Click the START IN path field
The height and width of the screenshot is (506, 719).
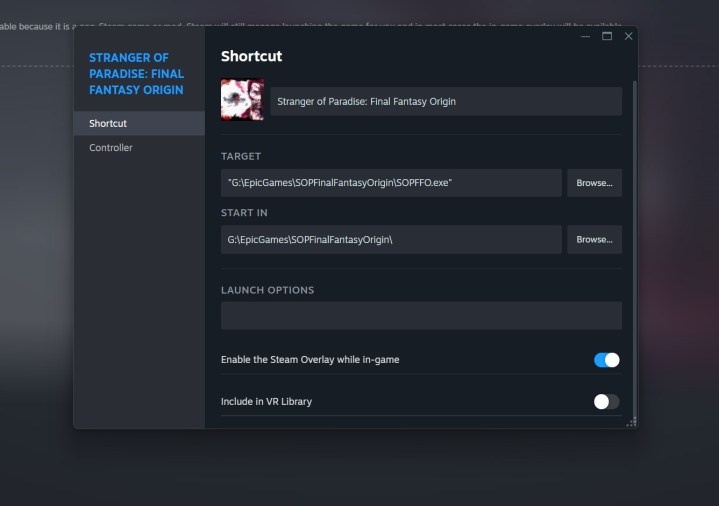pos(391,239)
